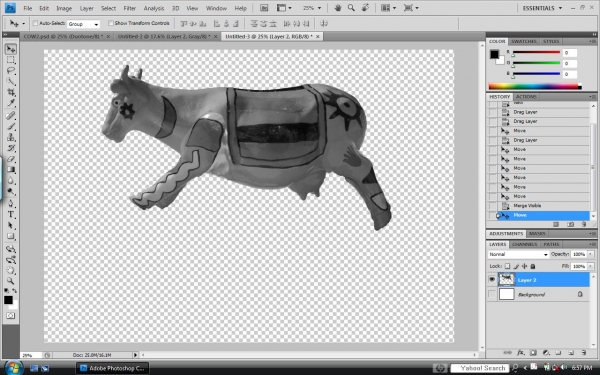Select the Horizontal Type tool
The image size is (600, 375).
coord(11,214)
